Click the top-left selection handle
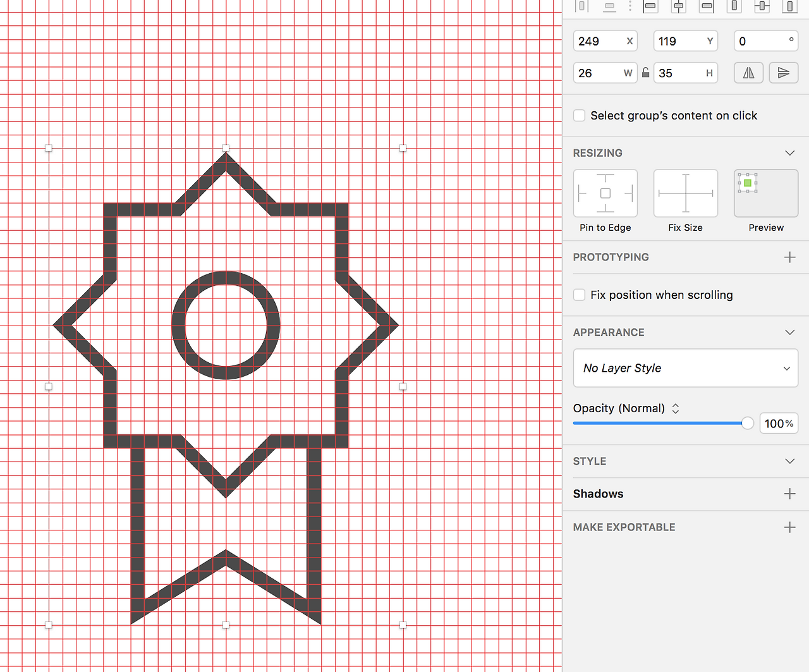 pos(49,148)
